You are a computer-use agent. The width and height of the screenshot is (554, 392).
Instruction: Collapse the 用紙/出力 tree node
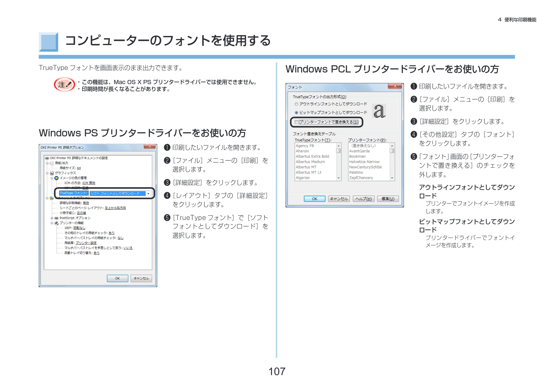click(47, 163)
